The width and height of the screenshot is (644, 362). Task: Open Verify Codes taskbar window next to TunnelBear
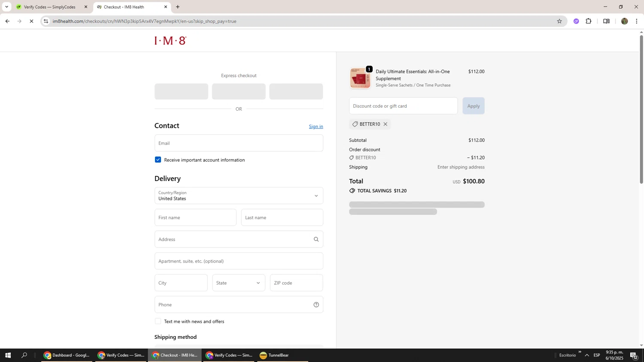point(229,355)
